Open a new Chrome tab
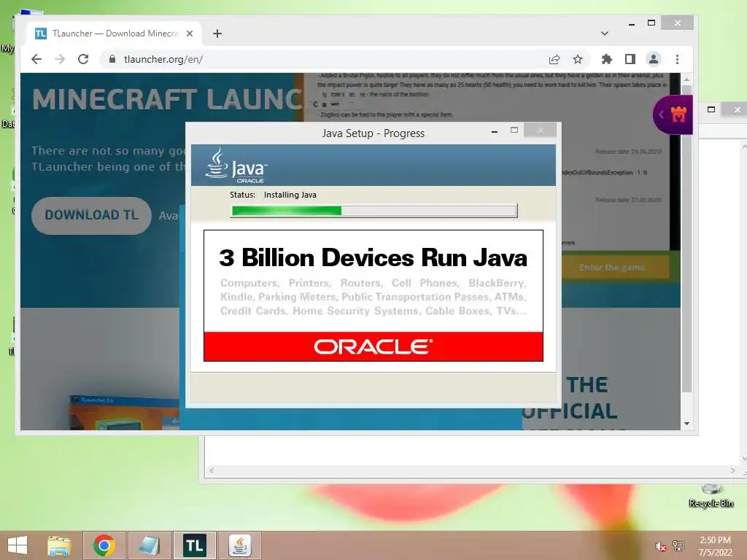 click(217, 34)
